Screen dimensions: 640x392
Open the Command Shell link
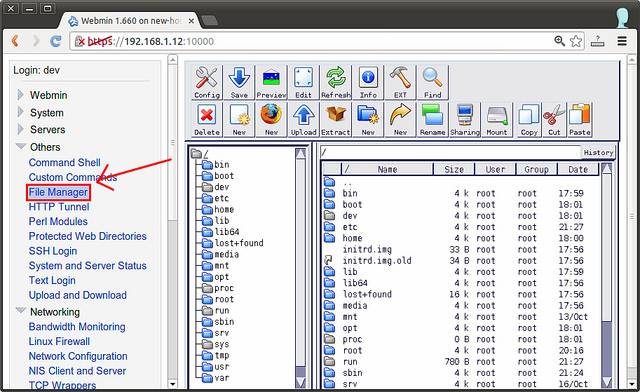click(x=64, y=163)
